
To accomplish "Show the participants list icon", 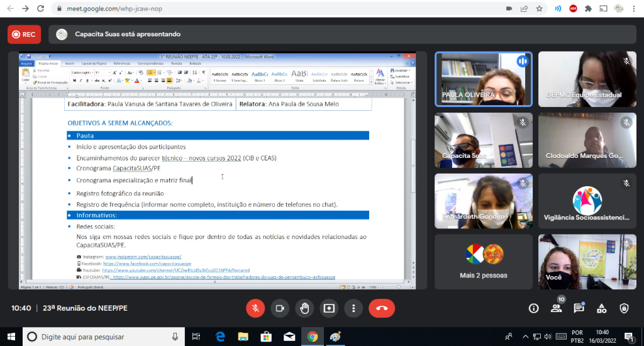I will pos(556,308).
